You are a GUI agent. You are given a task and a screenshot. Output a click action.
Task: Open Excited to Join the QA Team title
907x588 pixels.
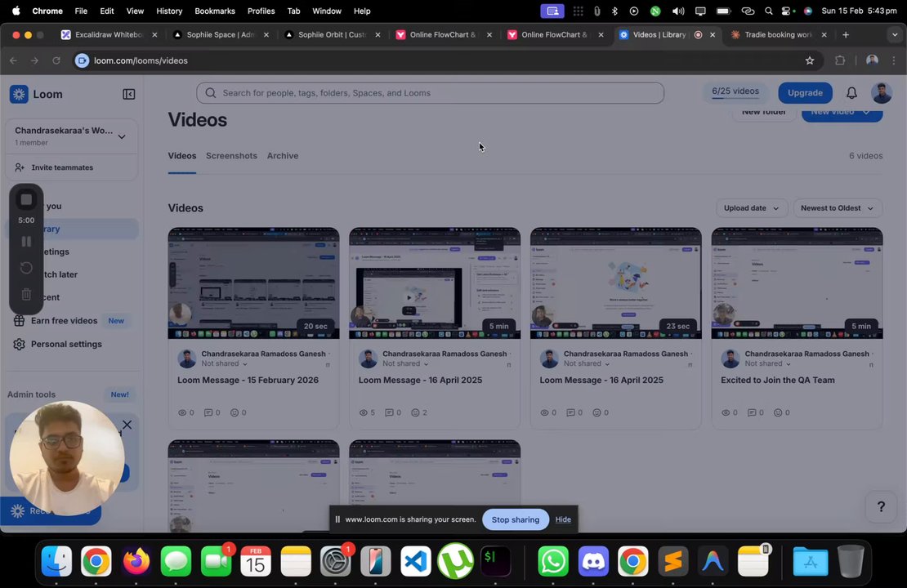[x=777, y=381]
